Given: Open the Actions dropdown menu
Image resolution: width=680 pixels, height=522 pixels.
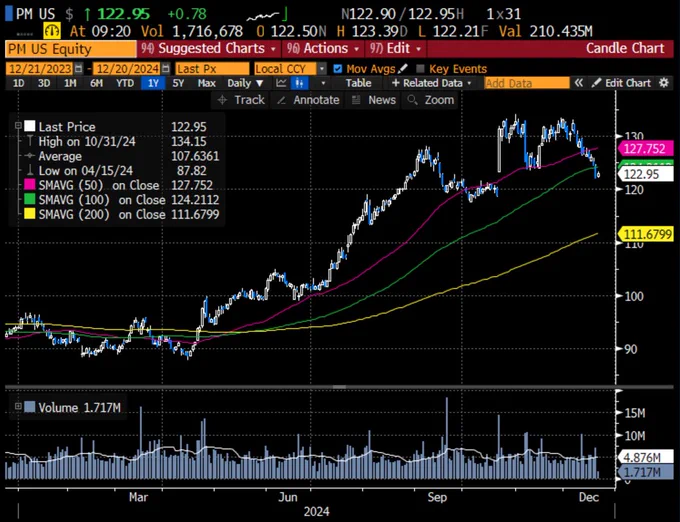Looking at the screenshot, I should click(323, 49).
